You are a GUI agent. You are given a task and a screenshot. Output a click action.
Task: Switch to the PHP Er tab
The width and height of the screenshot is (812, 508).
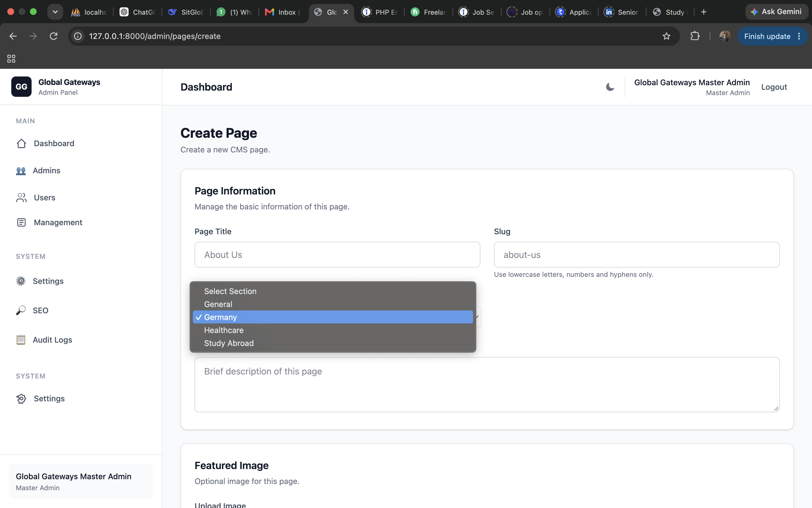click(x=380, y=12)
